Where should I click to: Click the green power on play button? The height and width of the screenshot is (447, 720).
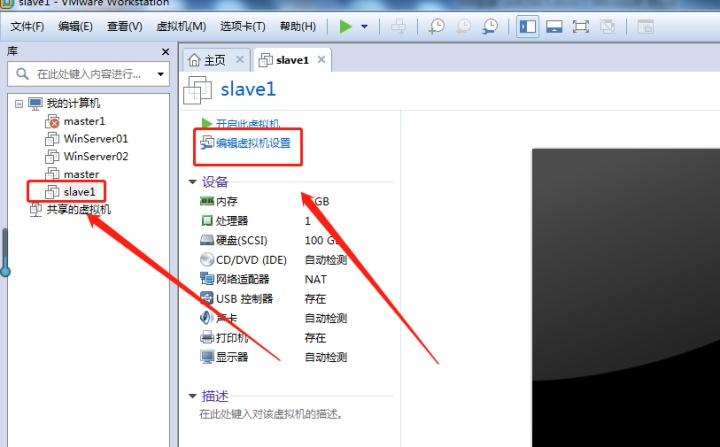345,27
